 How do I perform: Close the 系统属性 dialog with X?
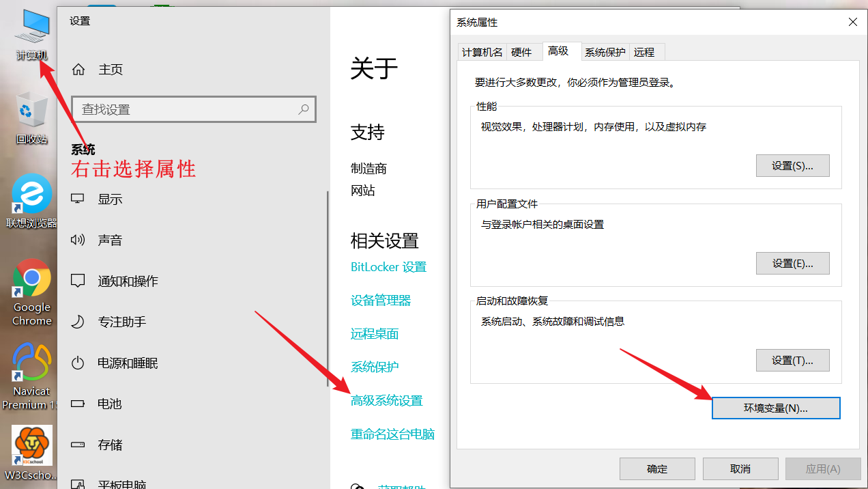[x=852, y=22]
